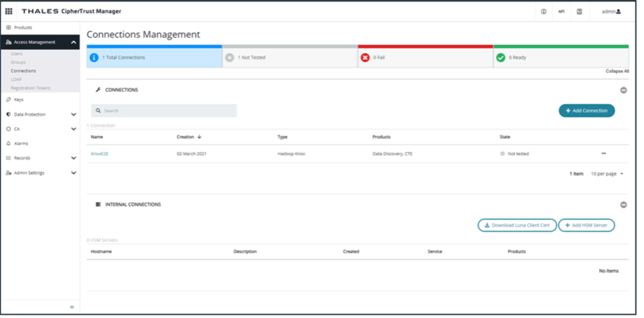Filter by 0 Fail status
Image resolution: width=644 pixels, height=318 pixels.
tap(425, 57)
